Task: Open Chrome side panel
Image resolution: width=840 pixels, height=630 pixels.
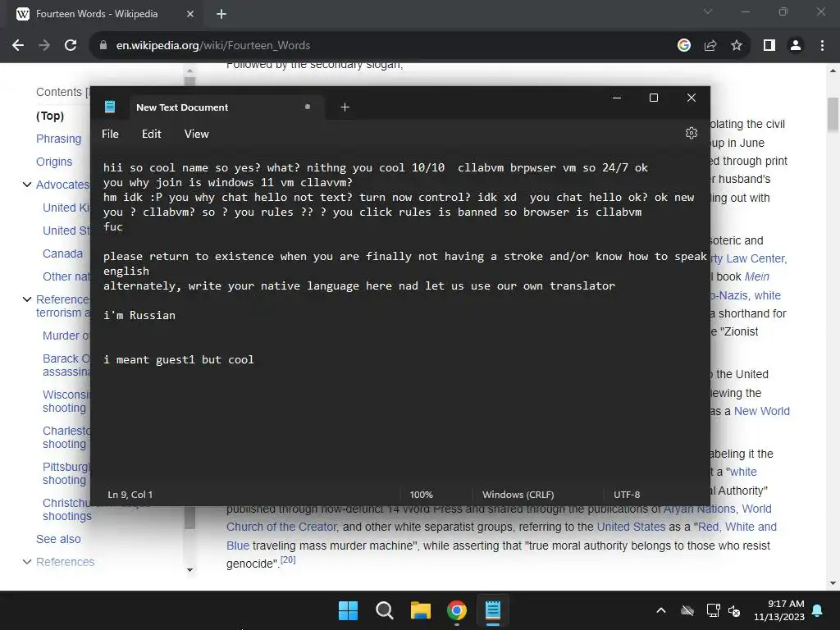Action: pos(769,46)
